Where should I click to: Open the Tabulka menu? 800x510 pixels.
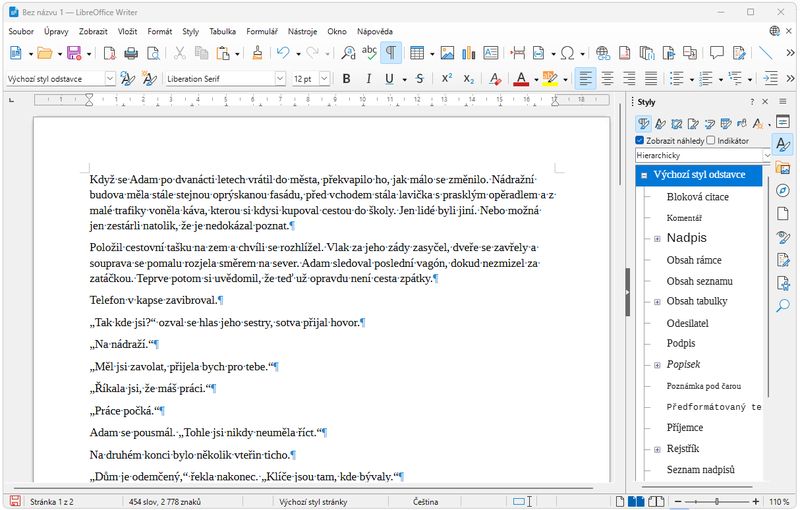tap(222, 31)
